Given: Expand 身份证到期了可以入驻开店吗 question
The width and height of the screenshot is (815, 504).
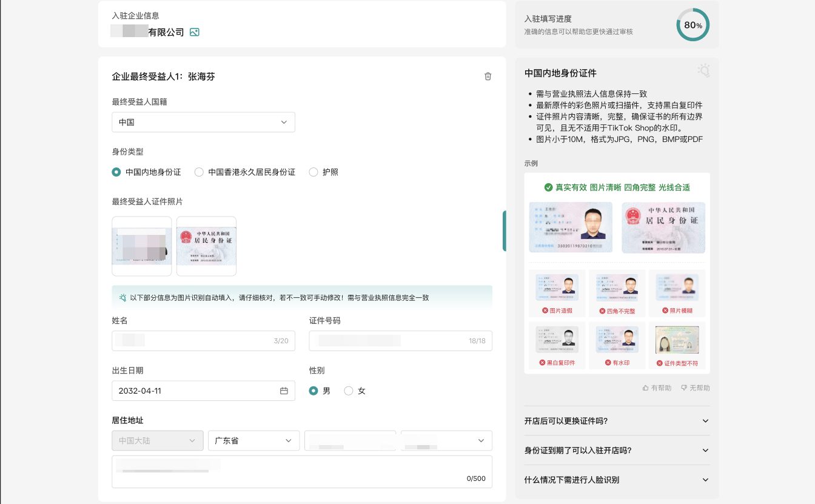Looking at the screenshot, I should [x=617, y=450].
